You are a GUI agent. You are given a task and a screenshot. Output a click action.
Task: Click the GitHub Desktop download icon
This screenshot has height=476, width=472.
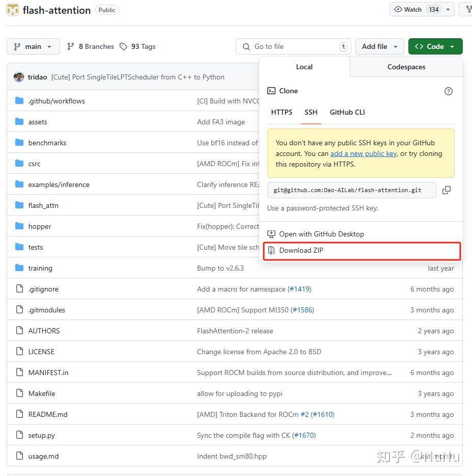coord(271,234)
